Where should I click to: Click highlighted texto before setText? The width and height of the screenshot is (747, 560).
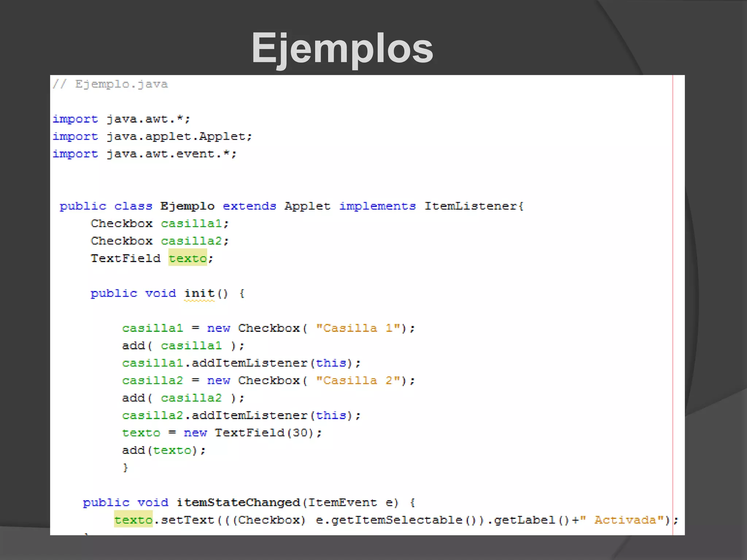(133, 520)
